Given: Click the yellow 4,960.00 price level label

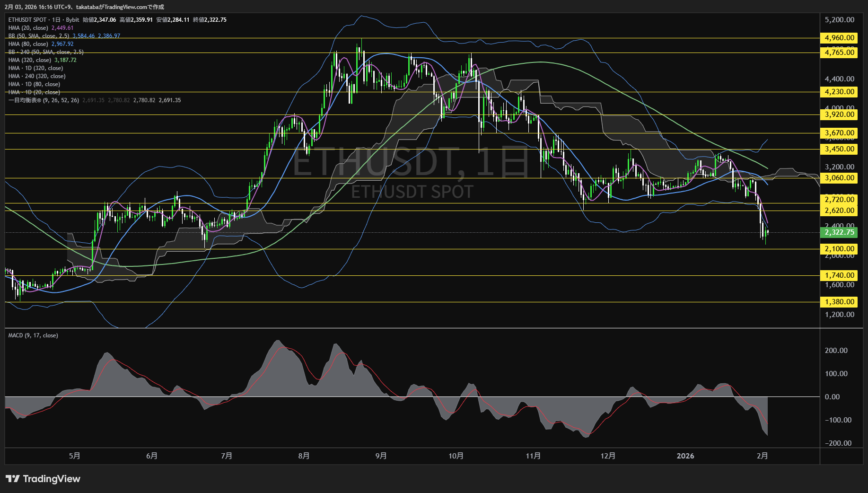Looking at the screenshot, I should (839, 38).
